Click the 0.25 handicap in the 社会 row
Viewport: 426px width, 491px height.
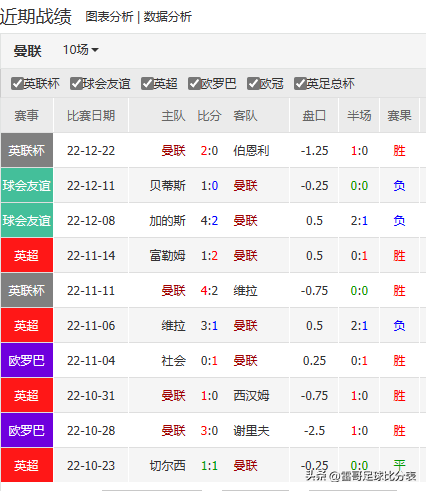click(314, 361)
